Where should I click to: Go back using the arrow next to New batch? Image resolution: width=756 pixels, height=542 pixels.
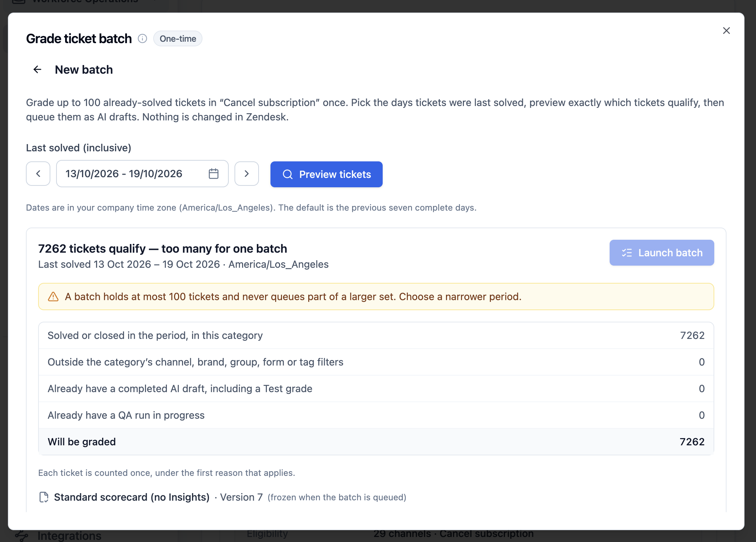point(37,69)
